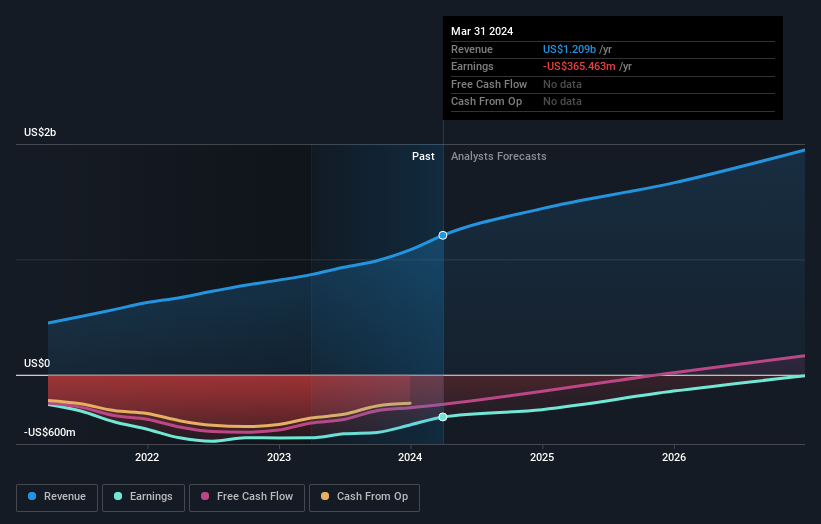Select the 2025 x-axis label
Image resolution: width=821 pixels, height=524 pixels.
[x=542, y=457]
